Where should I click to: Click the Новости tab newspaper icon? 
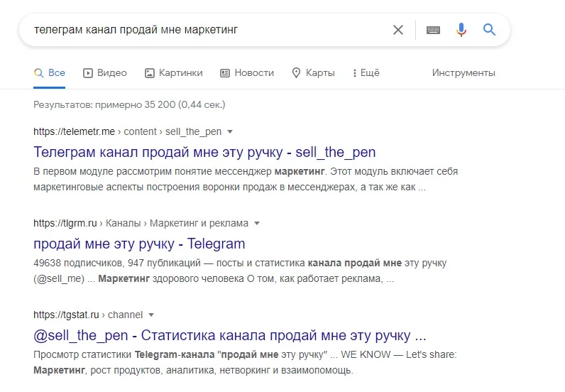[225, 72]
